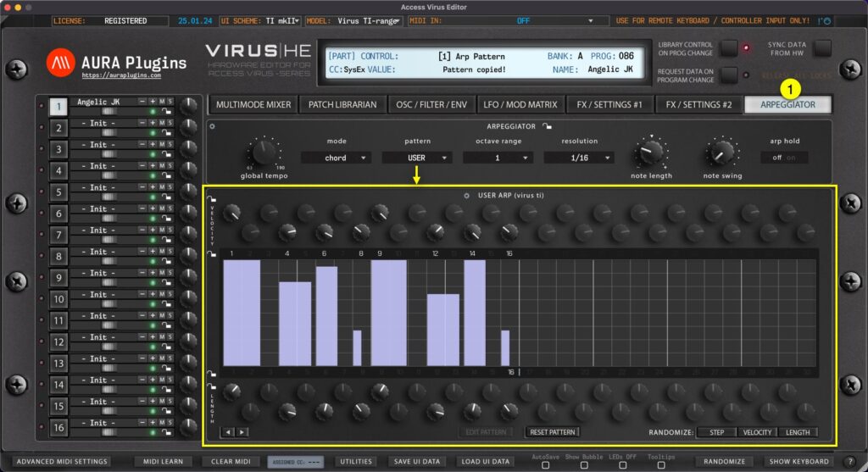Randomize the arp Length values
The image size is (868, 472).
click(x=798, y=432)
